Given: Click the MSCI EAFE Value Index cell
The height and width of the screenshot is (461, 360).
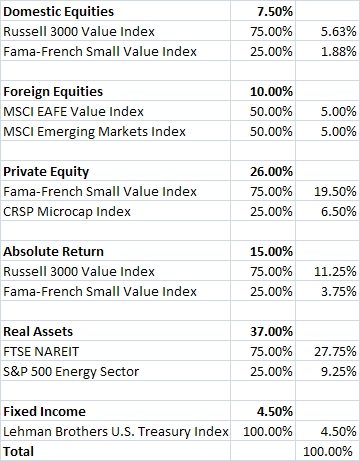Looking at the screenshot, I should [115, 111].
